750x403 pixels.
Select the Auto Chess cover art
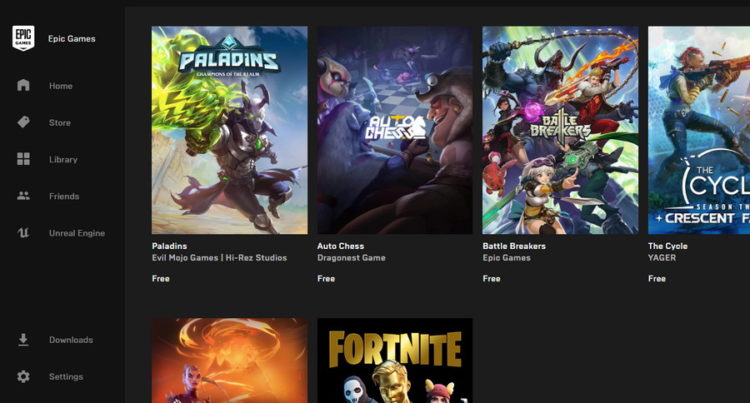click(x=394, y=130)
